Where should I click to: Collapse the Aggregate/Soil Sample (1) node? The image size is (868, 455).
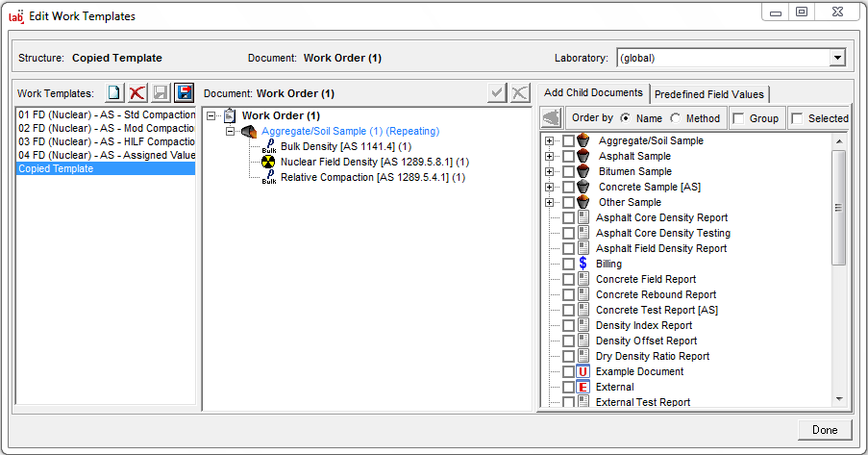pos(231,131)
